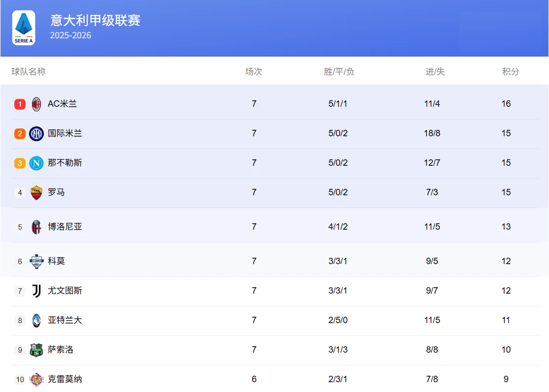This screenshot has height=392, width=549.
Task: Click the 那不勒斯 team crest
Action: (x=36, y=163)
